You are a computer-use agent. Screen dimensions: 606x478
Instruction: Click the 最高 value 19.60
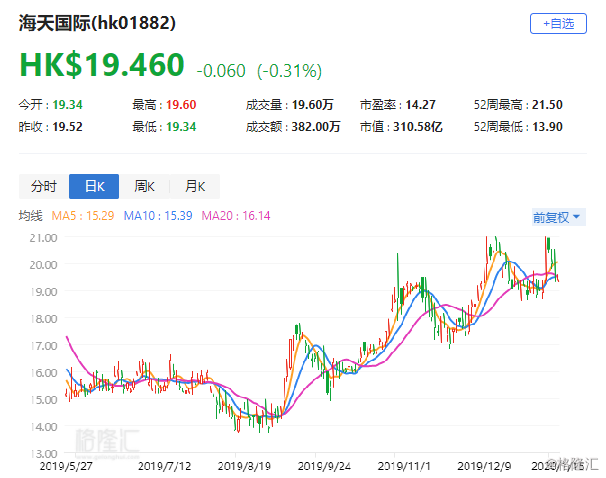181,105
